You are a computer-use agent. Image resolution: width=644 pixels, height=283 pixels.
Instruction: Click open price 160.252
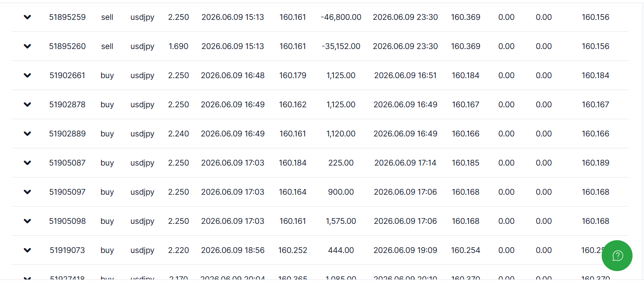click(x=293, y=250)
